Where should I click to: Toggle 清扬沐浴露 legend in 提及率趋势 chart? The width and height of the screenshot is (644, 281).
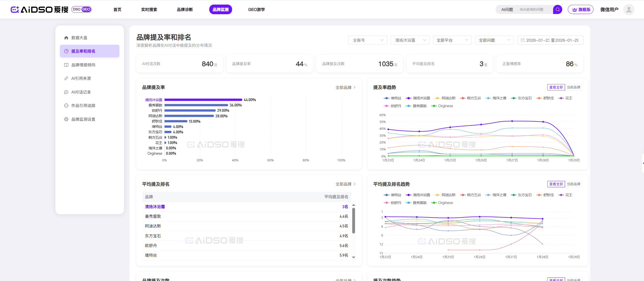(x=418, y=98)
